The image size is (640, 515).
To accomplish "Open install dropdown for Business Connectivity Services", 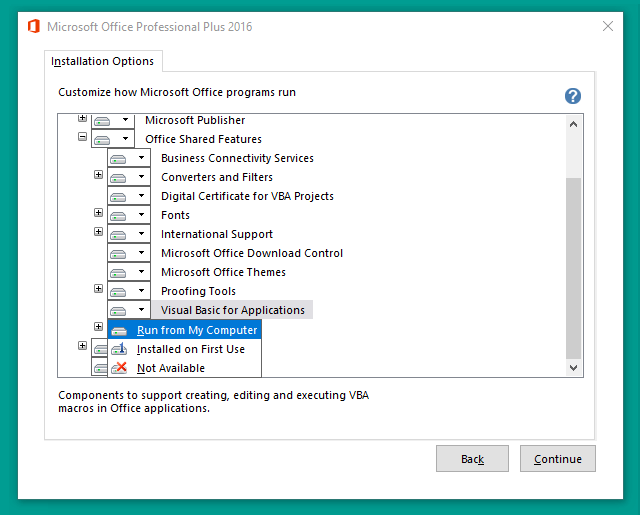I will [129, 158].
